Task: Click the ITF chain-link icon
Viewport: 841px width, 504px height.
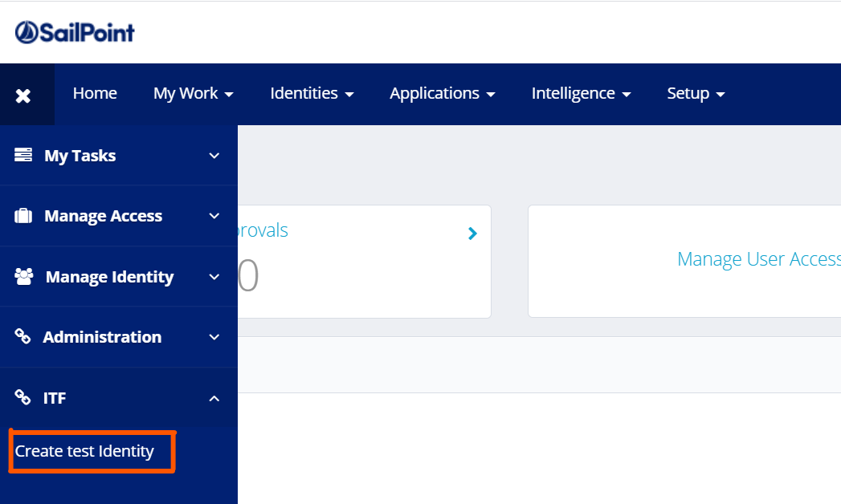Action: coord(22,397)
